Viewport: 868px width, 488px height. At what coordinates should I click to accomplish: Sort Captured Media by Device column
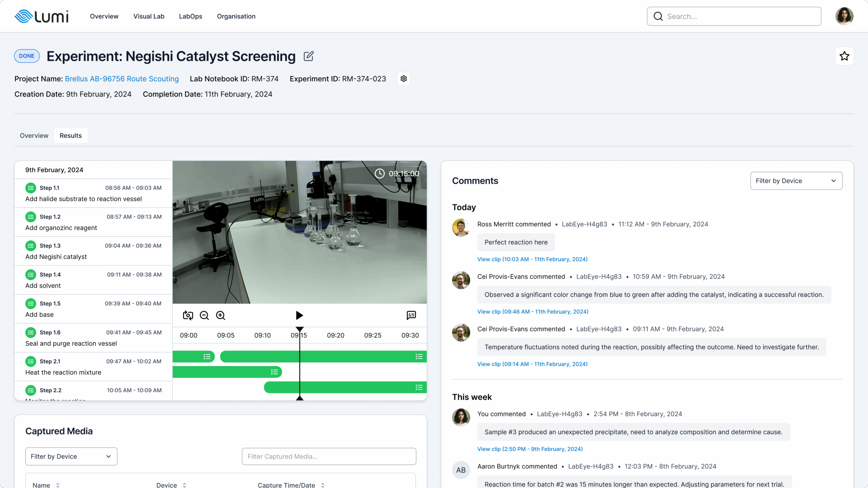point(171,485)
